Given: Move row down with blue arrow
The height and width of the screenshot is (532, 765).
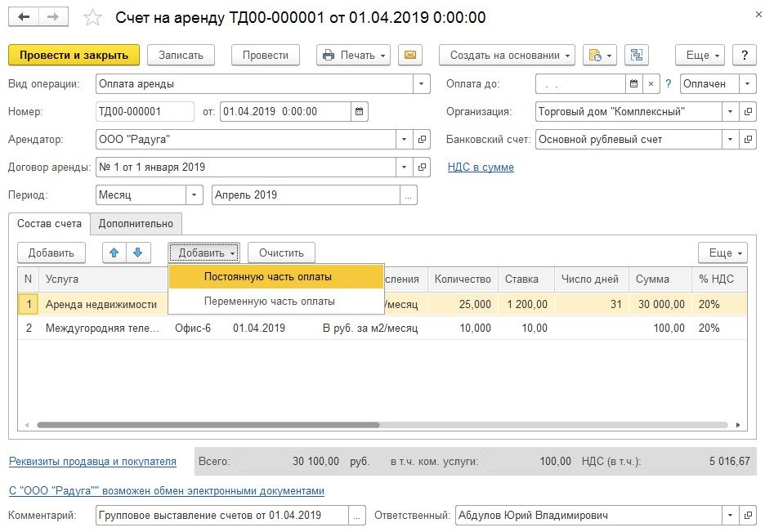Looking at the screenshot, I should [x=138, y=253].
